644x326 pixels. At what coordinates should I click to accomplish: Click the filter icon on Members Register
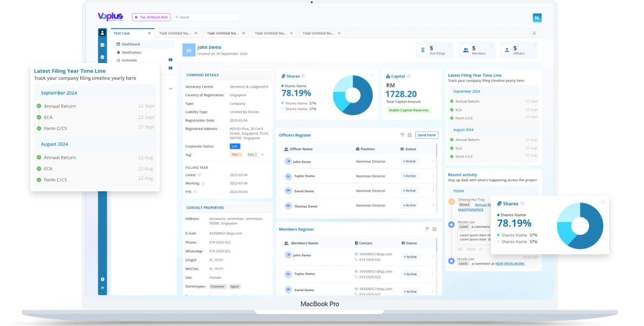point(427,229)
